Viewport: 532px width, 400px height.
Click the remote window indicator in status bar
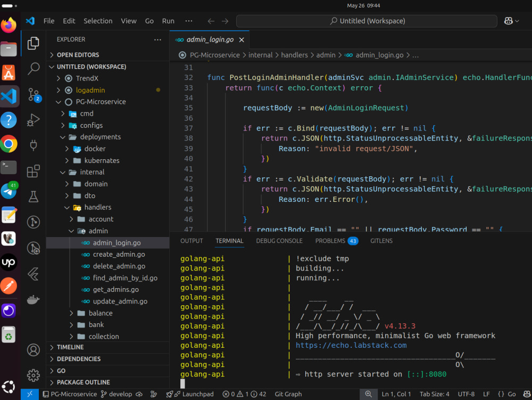point(30,394)
